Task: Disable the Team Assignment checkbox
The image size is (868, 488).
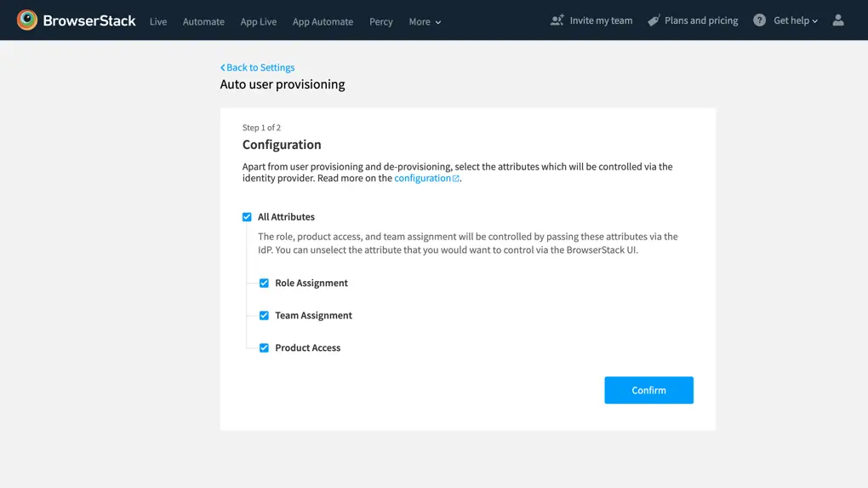Action: (264, 316)
